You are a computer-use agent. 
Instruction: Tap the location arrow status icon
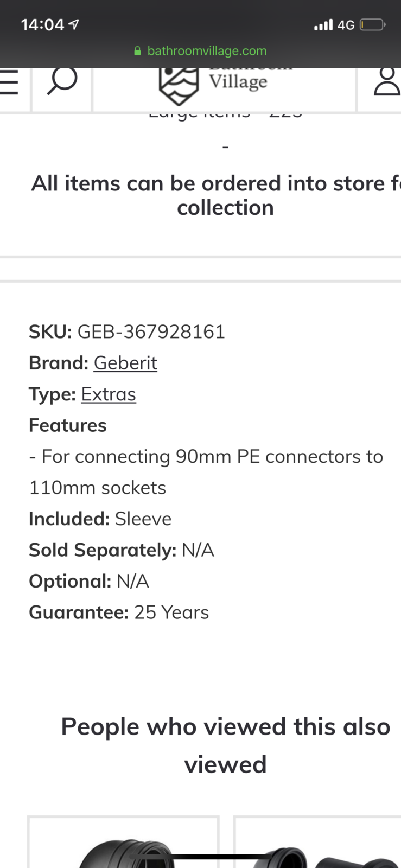tap(74, 24)
